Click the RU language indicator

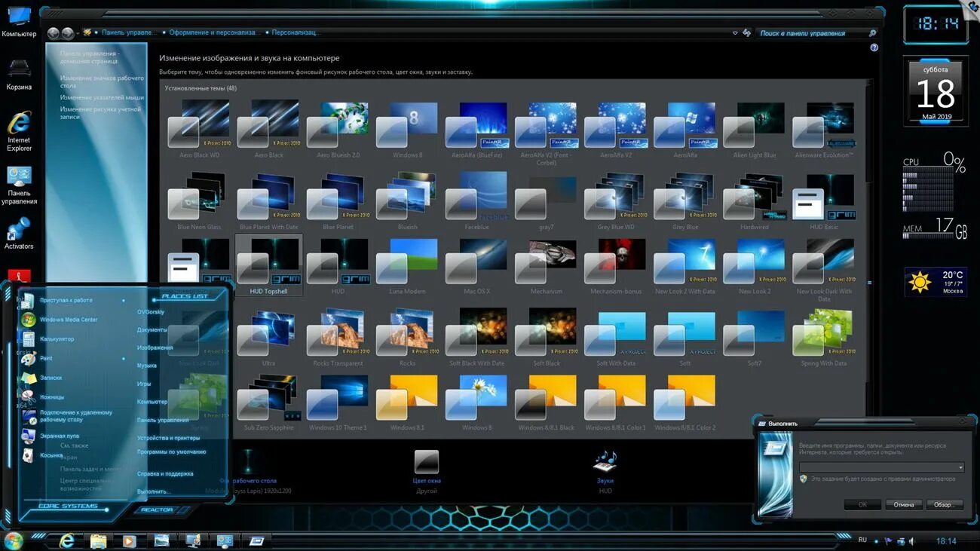click(863, 540)
